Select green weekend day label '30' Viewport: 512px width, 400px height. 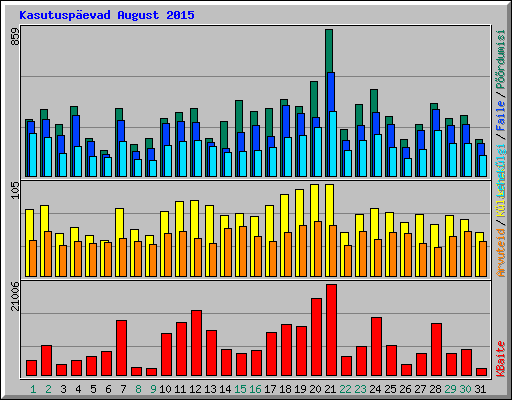(465, 389)
